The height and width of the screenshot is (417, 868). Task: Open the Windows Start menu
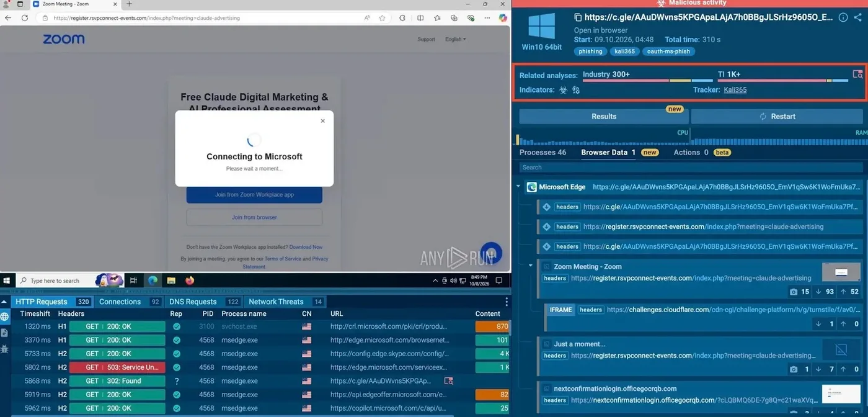click(x=7, y=280)
